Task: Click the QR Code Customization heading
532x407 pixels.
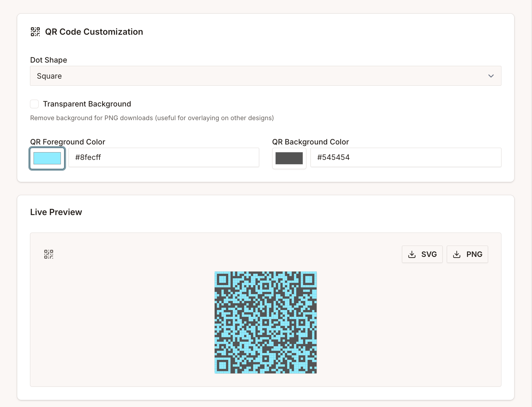Action: point(94,32)
